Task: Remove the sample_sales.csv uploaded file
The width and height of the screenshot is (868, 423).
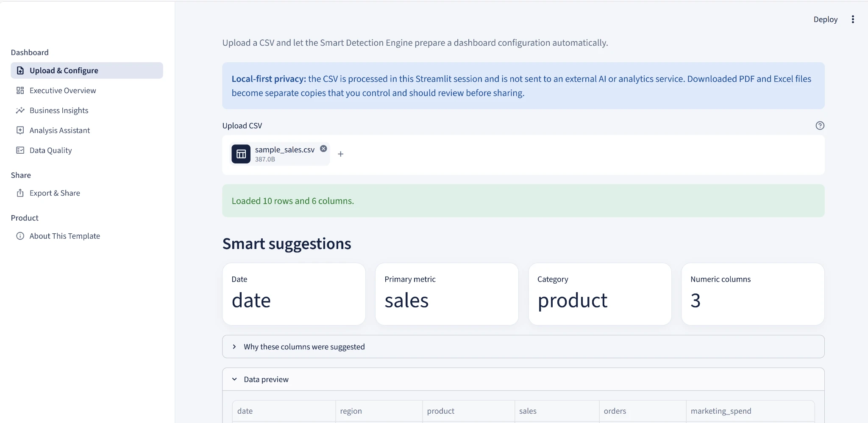Action: [x=323, y=149]
